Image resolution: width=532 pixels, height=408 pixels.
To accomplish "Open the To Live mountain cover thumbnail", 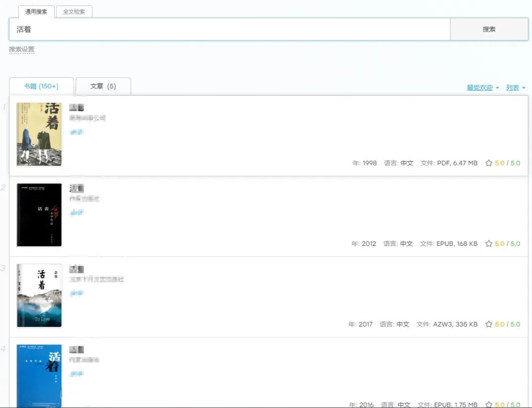I will [x=39, y=295].
